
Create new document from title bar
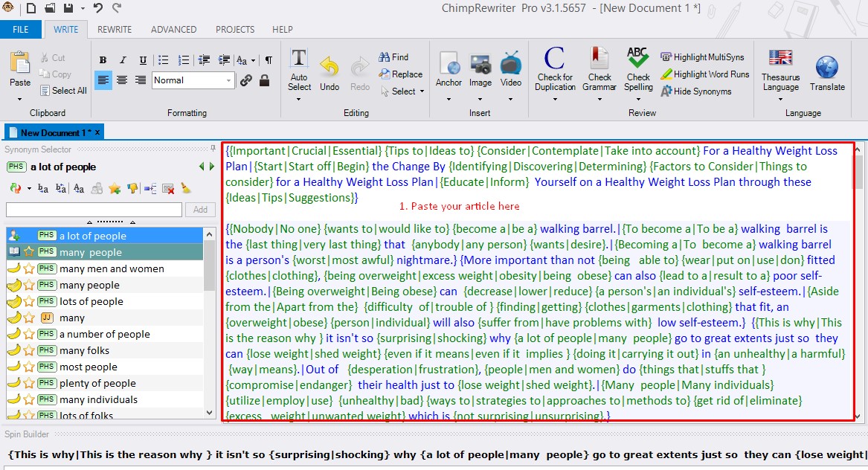point(31,7)
